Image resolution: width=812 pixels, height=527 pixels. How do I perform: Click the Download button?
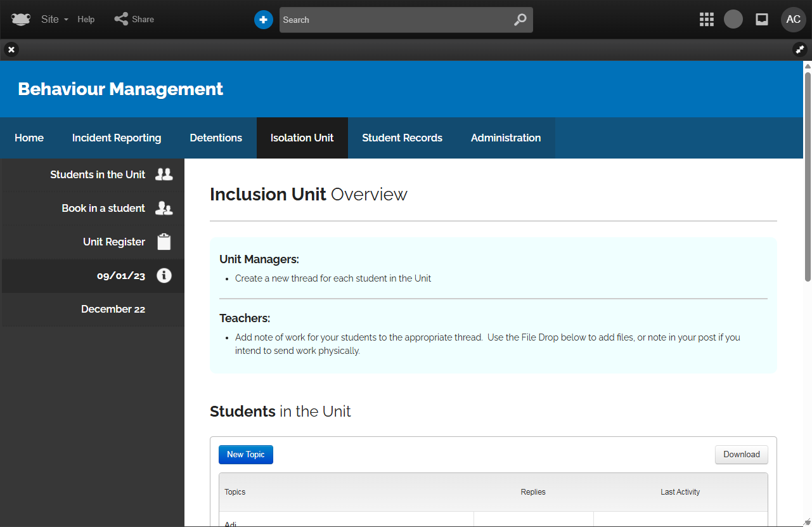pos(741,454)
